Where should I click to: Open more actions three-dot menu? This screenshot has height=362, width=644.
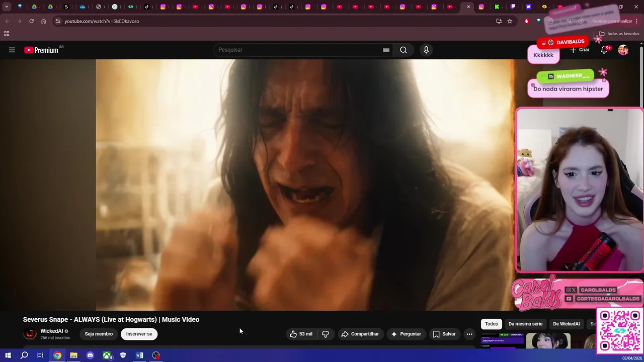point(469,334)
